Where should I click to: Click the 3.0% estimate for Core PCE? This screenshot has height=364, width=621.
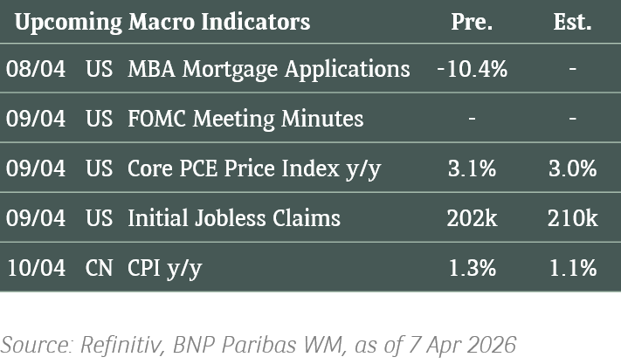pyautogui.click(x=572, y=168)
